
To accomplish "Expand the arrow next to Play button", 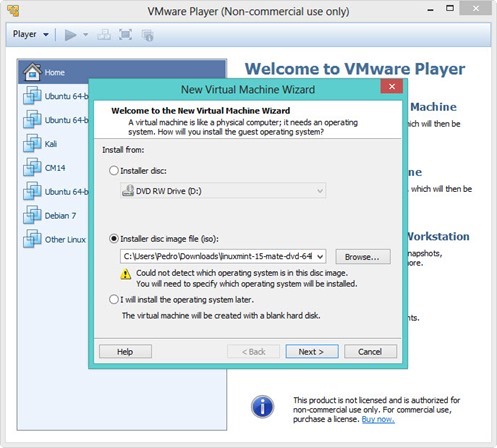I will pos(85,35).
